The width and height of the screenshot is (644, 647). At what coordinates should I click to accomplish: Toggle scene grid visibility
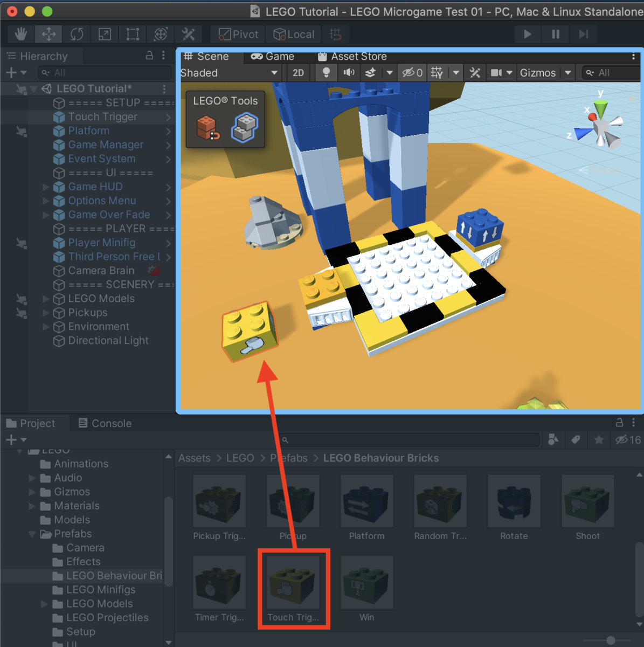coord(437,73)
